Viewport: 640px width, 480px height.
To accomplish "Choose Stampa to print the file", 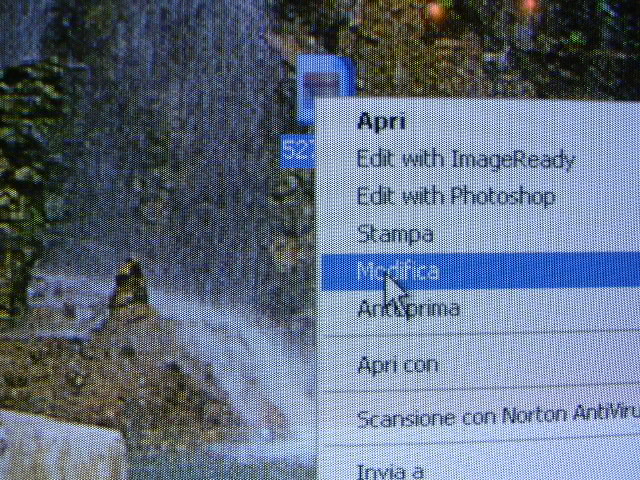I will coord(395,234).
